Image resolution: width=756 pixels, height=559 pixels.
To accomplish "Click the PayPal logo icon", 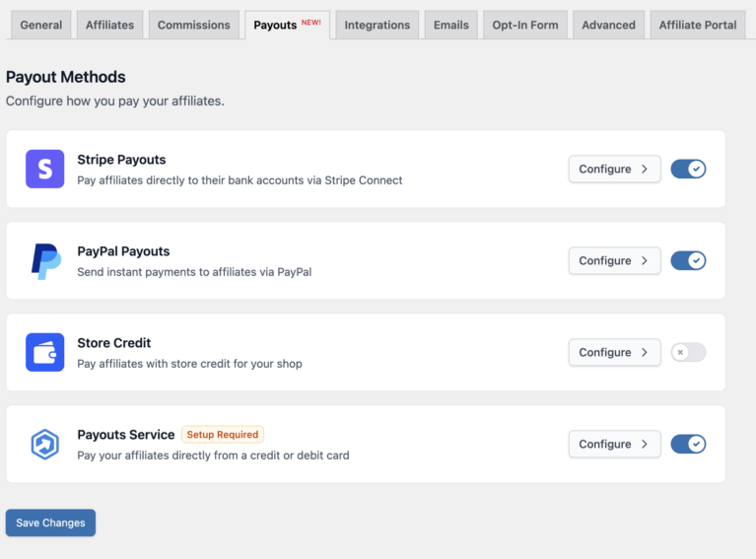I will click(x=46, y=261).
